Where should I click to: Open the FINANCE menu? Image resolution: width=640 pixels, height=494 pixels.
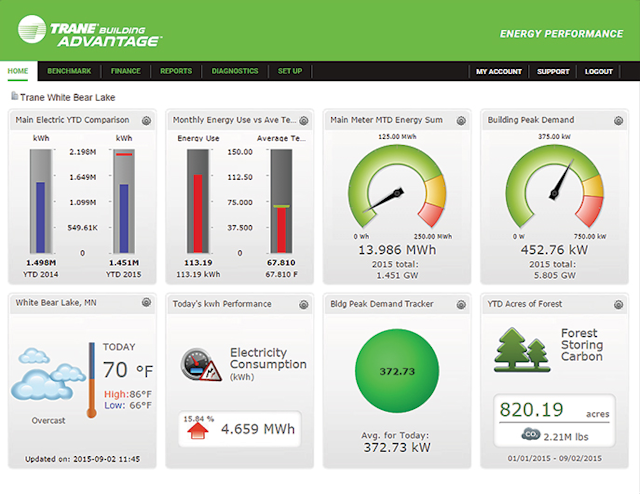click(126, 71)
